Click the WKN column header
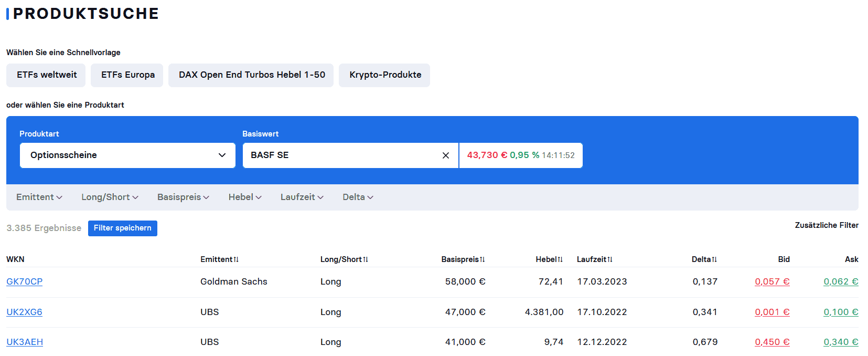The width and height of the screenshot is (868, 356). point(15,259)
